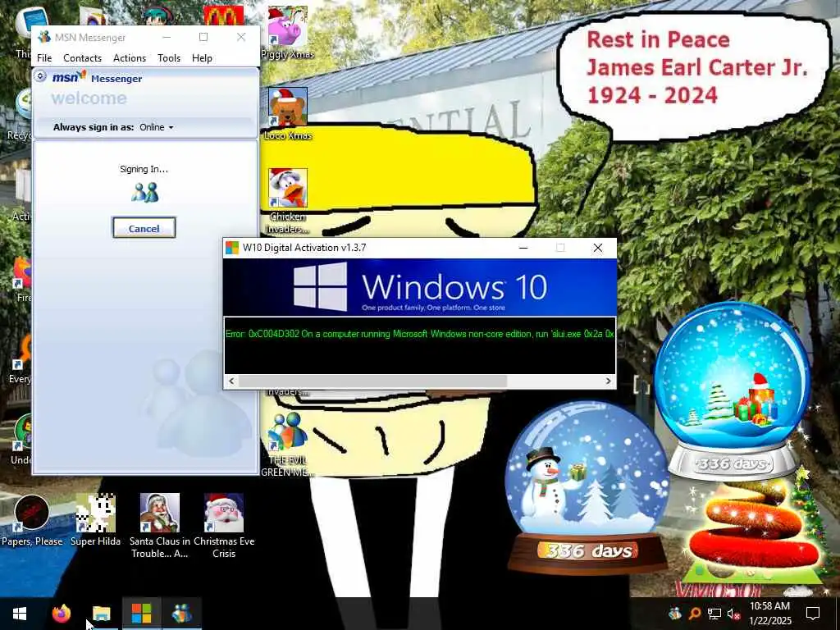The height and width of the screenshot is (630, 840).
Task: Minimize the MSN Messenger window
Action: (x=167, y=37)
